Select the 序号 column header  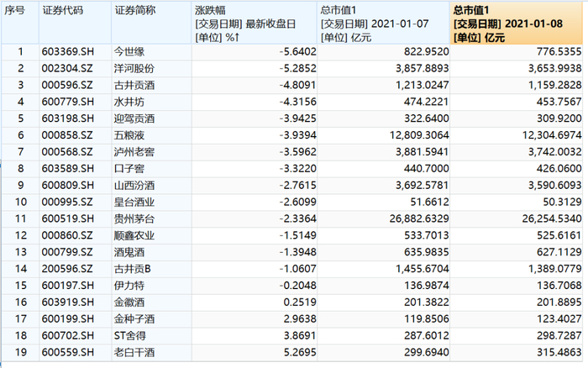(20, 23)
